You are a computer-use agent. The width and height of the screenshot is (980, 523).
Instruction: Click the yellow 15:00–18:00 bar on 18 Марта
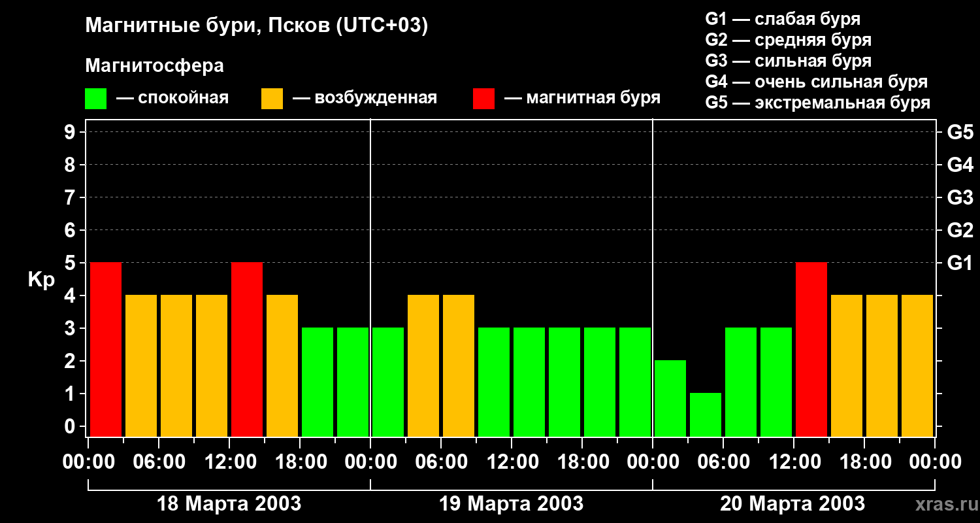(282, 365)
